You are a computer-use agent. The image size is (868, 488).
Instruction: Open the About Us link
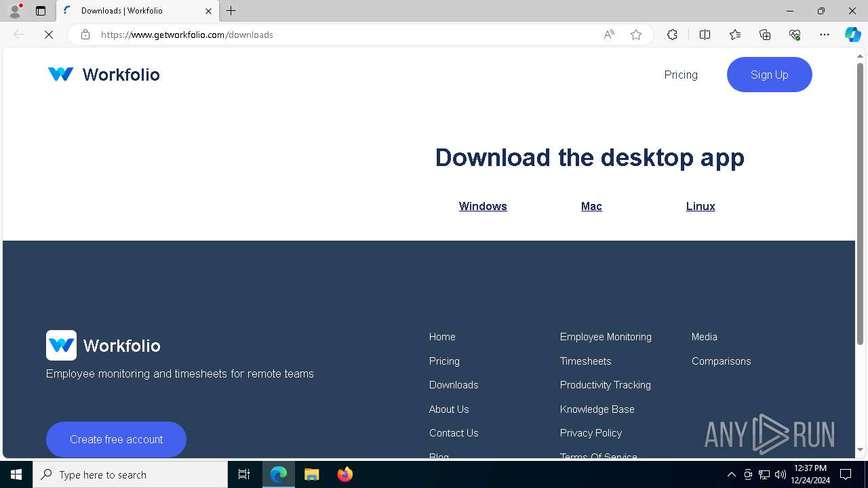pyautogui.click(x=449, y=409)
